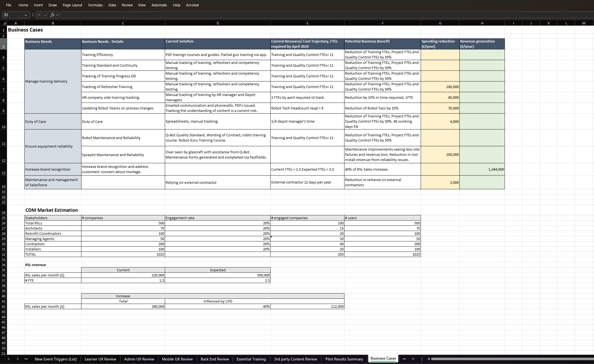Switch to Pilot Results Summary sheet
594x364 pixels.
pos(344,359)
